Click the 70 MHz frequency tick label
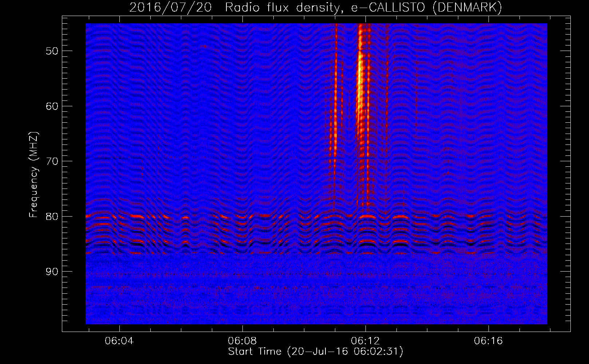589x364 pixels. (52, 161)
